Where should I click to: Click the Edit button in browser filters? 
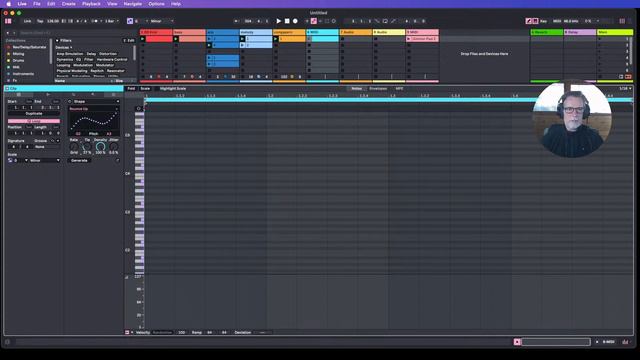click(x=129, y=40)
